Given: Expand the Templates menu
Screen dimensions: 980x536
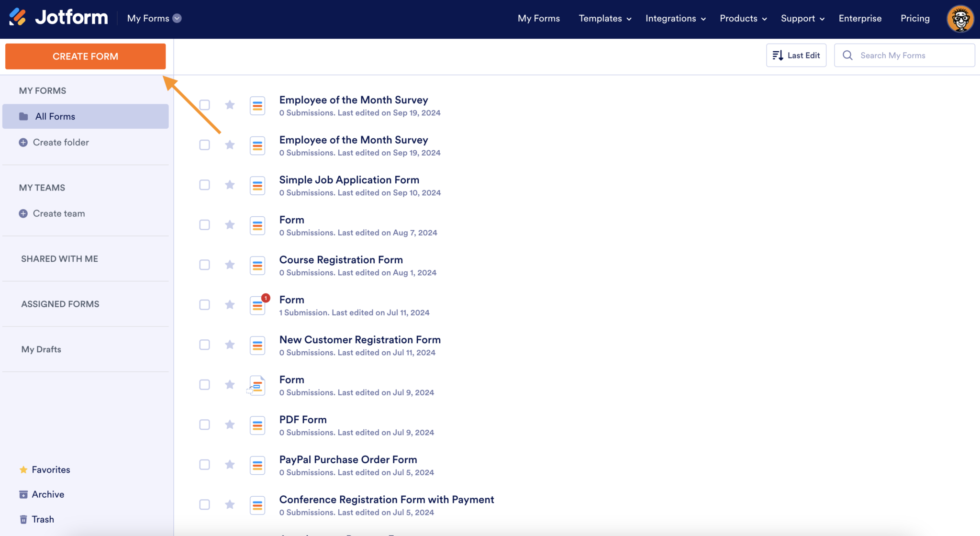Looking at the screenshot, I should tap(604, 18).
